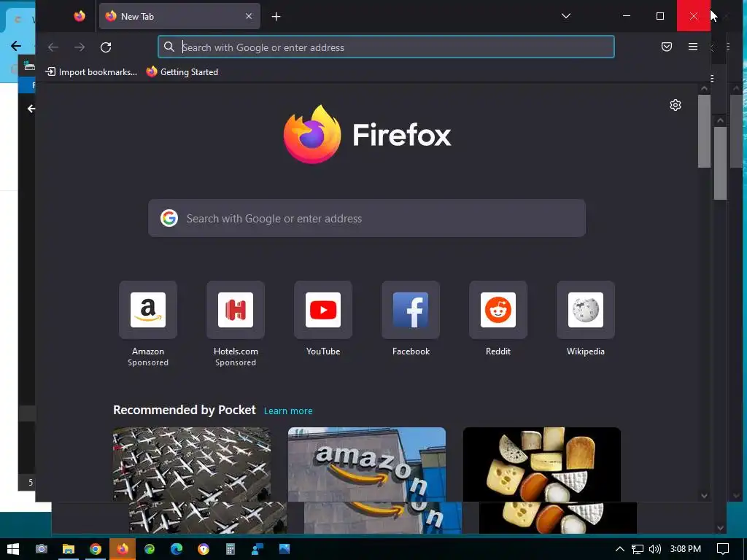Image resolution: width=747 pixels, height=560 pixels.
Task: Click the network status tray icon
Action: tap(638, 549)
